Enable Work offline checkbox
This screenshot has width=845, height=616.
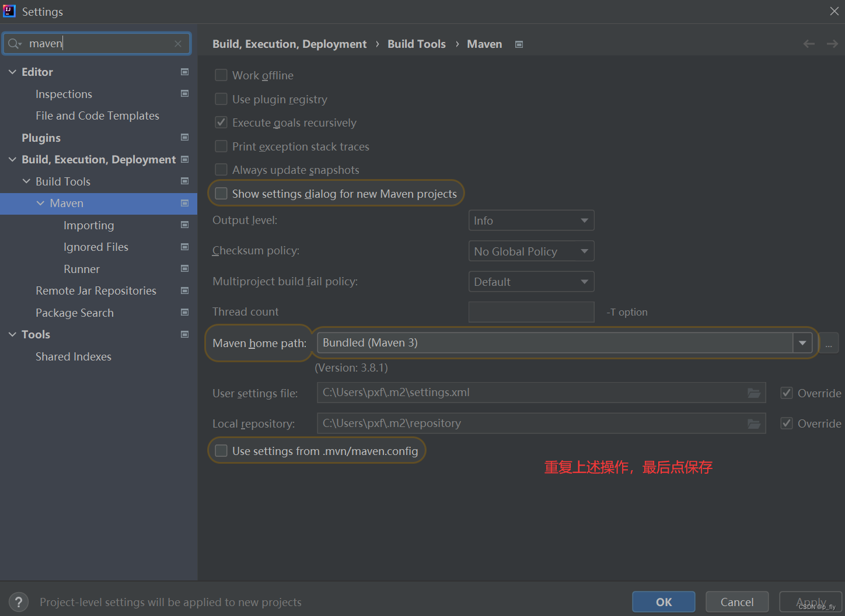pyautogui.click(x=221, y=75)
